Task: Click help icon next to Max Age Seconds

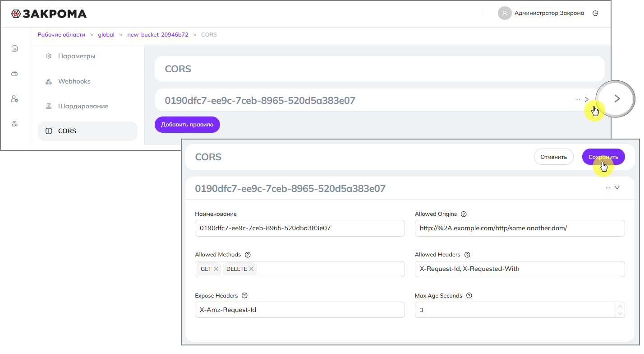Action: point(469,296)
